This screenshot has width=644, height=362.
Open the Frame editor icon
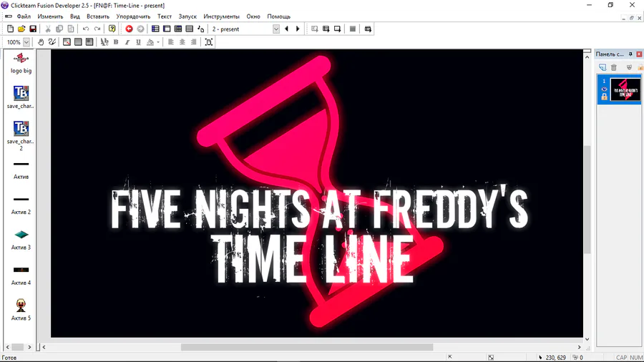pyautogui.click(x=167, y=29)
